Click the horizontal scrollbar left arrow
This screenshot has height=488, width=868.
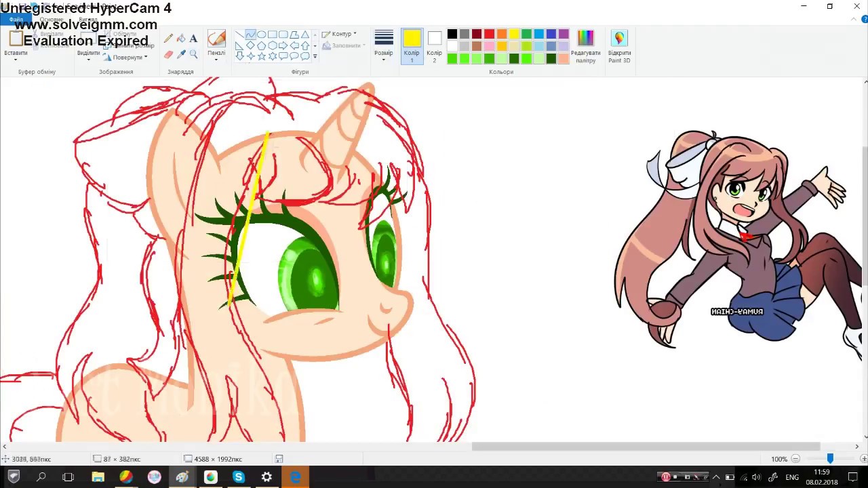(5, 446)
